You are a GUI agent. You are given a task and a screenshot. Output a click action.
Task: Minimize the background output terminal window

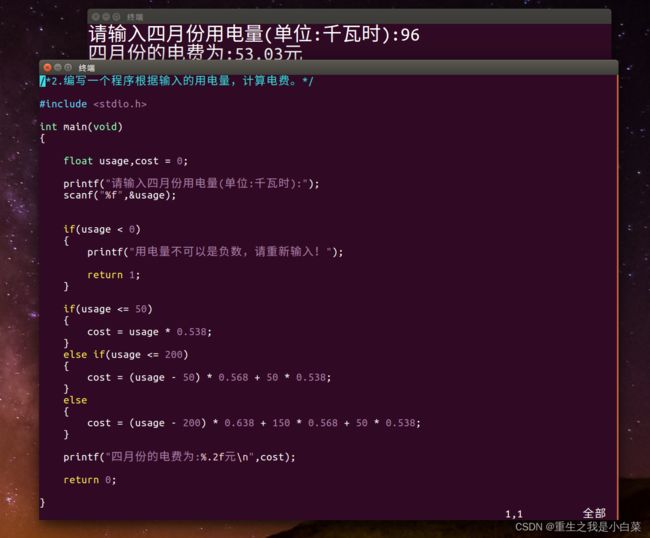tap(106, 17)
